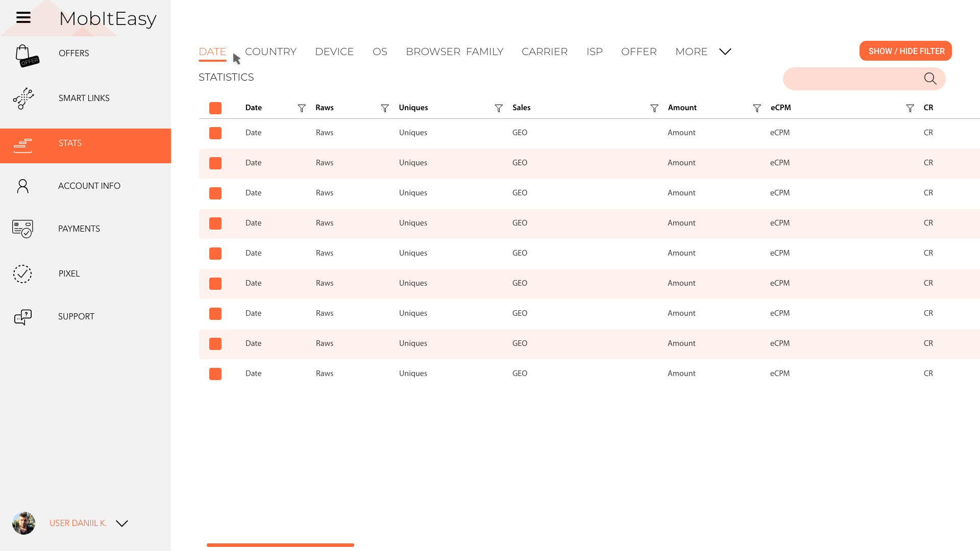
Task: Toggle the second table row's checkbox
Action: [x=215, y=163]
